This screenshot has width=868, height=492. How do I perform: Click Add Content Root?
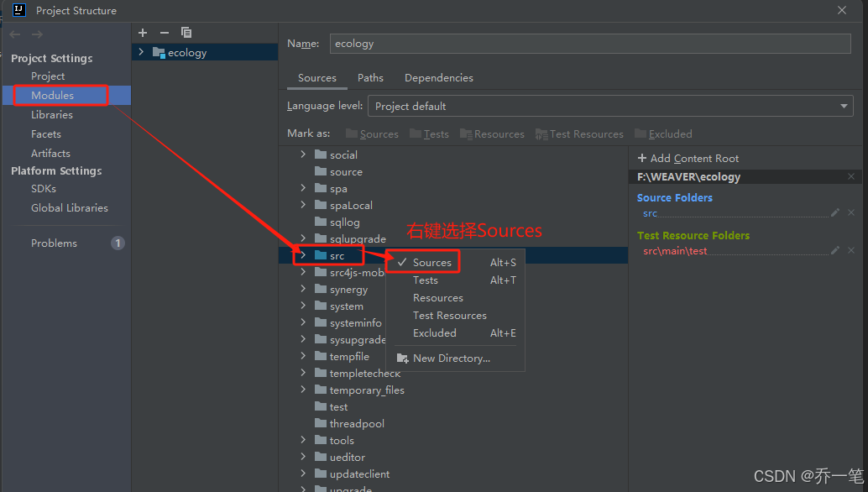click(688, 159)
